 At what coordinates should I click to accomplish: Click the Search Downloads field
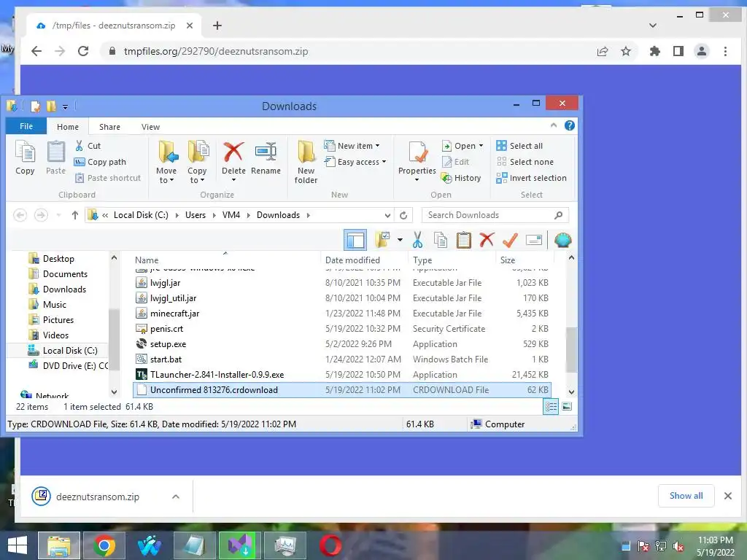(x=495, y=215)
